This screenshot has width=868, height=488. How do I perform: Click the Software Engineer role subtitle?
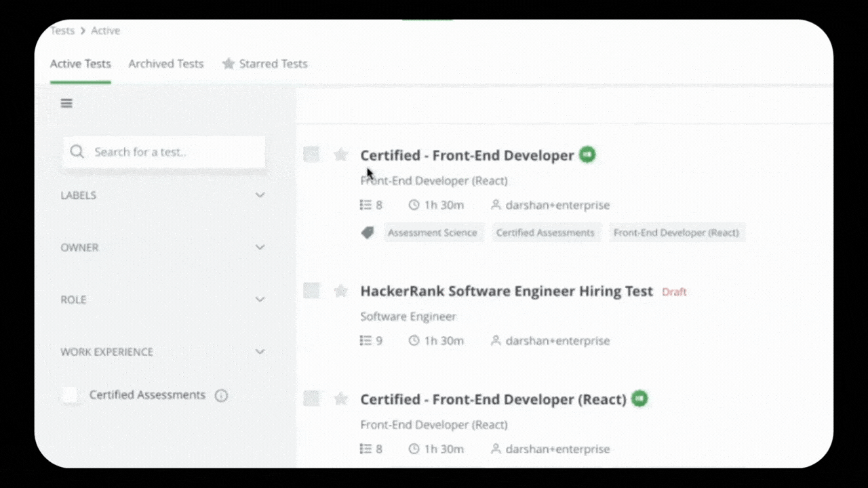(408, 317)
